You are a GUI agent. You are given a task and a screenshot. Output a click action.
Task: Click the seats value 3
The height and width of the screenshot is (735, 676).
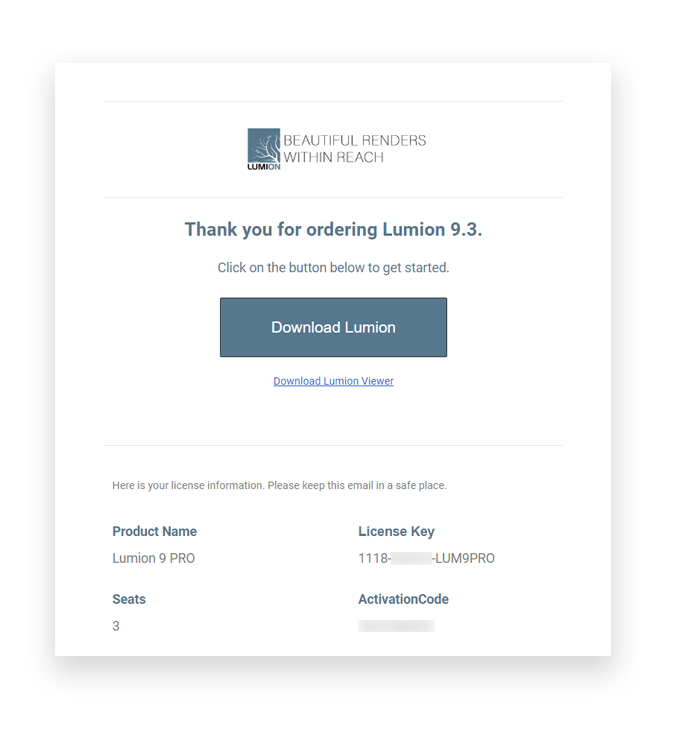[116, 626]
